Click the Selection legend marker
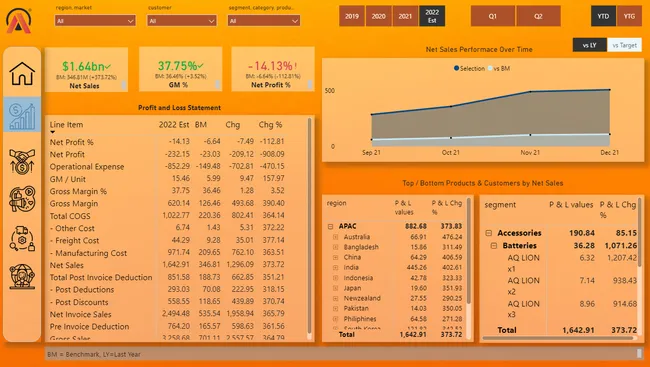Viewport: 650px width, 367px height. coord(456,68)
